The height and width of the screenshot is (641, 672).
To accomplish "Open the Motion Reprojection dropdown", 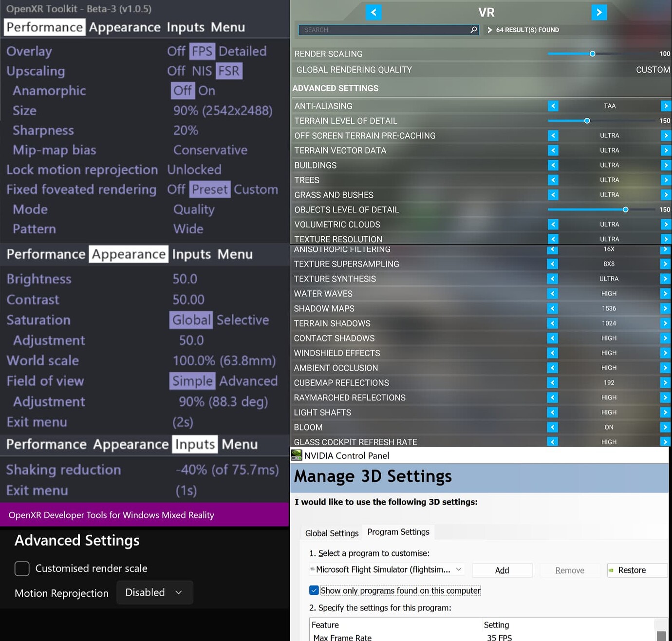I will [x=154, y=592].
